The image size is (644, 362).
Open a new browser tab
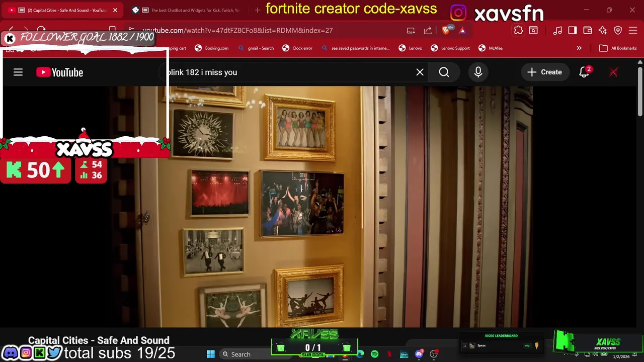pyautogui.click(x=258, y=10)
